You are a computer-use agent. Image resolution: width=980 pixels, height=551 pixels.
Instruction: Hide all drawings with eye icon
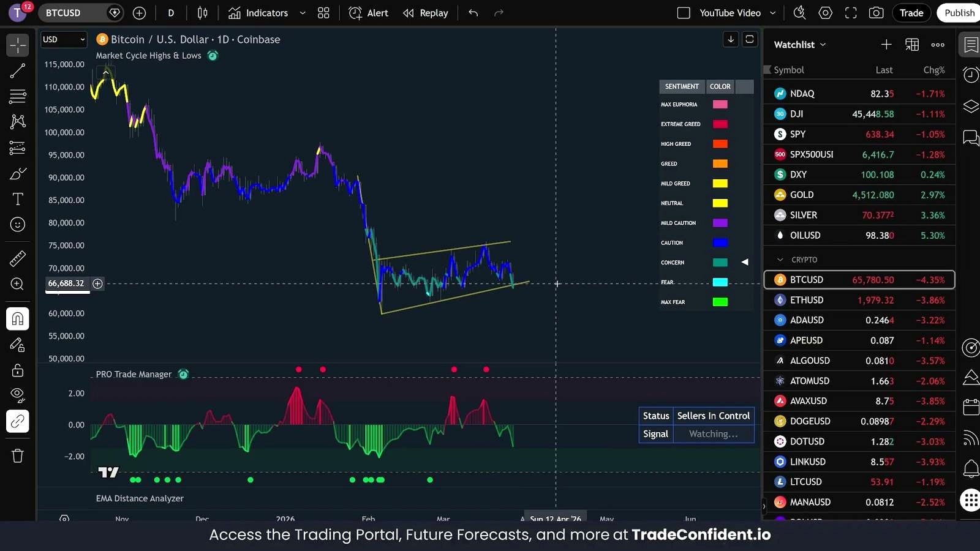18,395
